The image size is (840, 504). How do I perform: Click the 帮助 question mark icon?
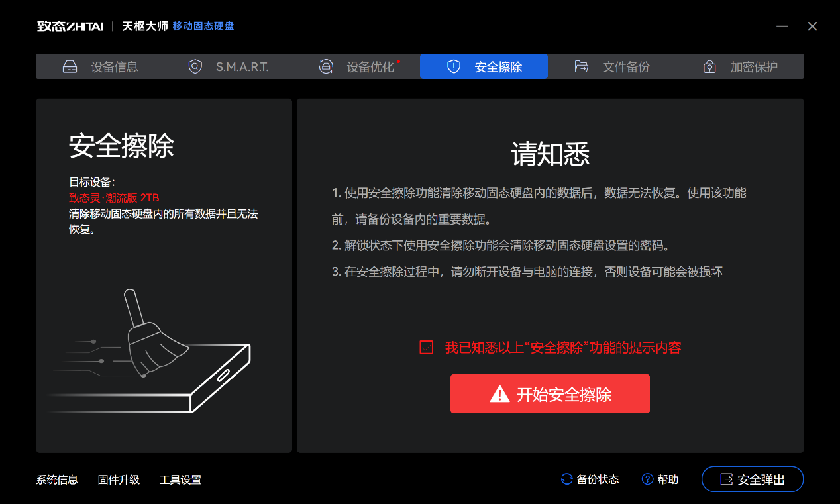(648, 479)
